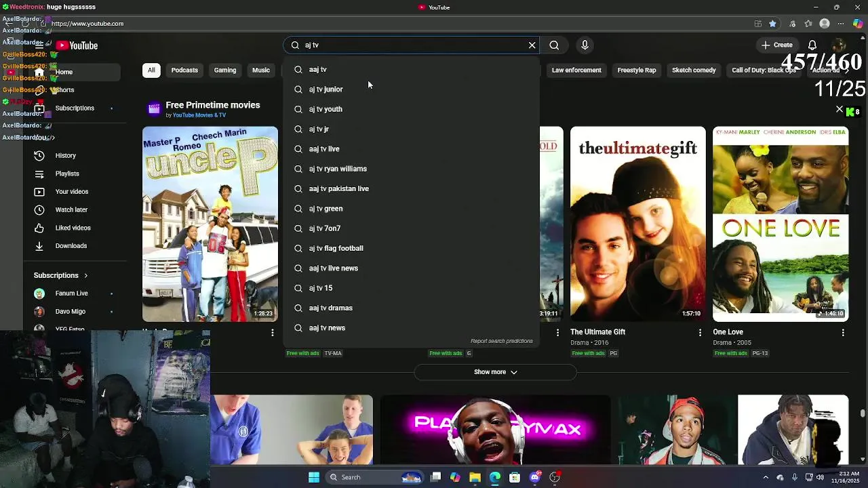Open more options for One Love
The image size is (868, 488).
pyautogui.click(x=843, y=333)
